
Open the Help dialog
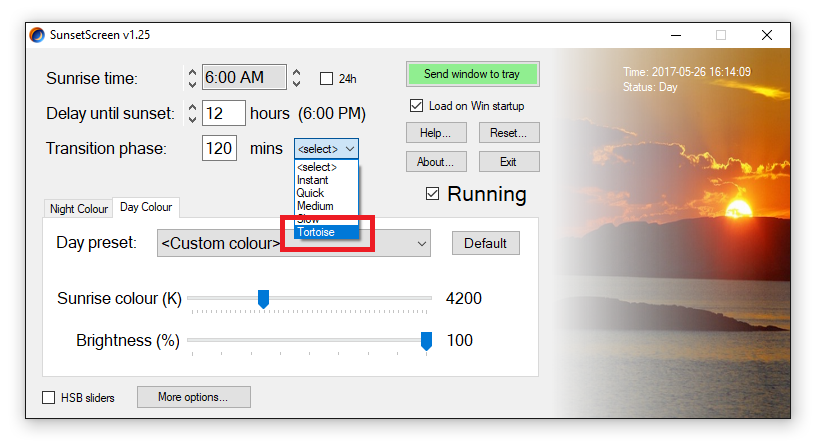click(x=436, y=133)
